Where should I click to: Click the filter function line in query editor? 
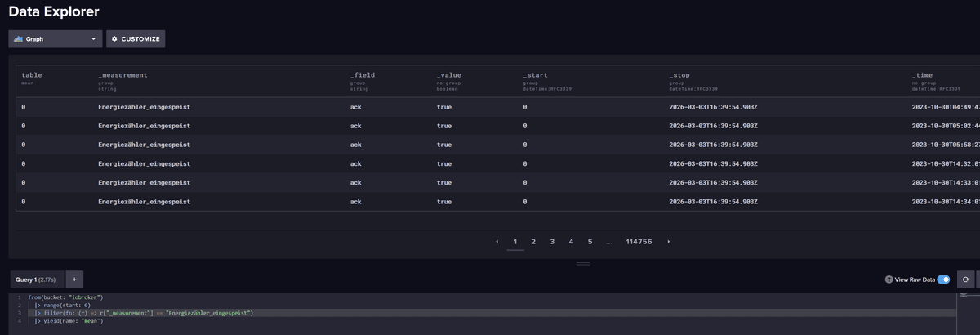pyautogui.click(x=144, y=313)
